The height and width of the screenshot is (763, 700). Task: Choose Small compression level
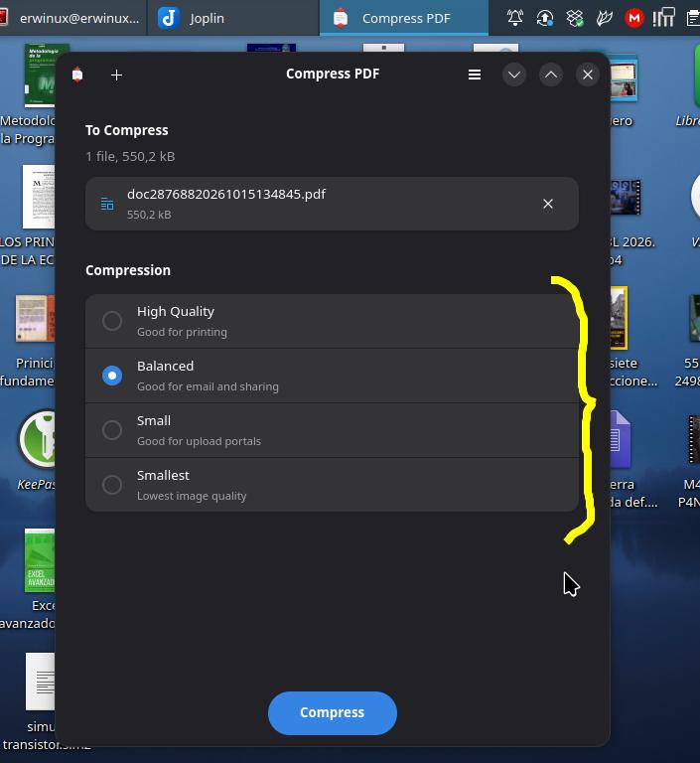pyautogui.click(x=332, y=430)
